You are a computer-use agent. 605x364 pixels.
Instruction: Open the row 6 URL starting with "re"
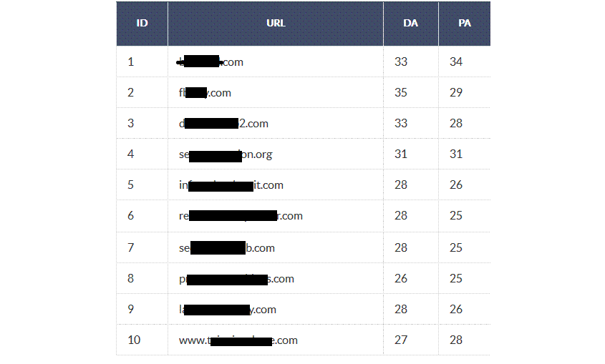[241, 216]
